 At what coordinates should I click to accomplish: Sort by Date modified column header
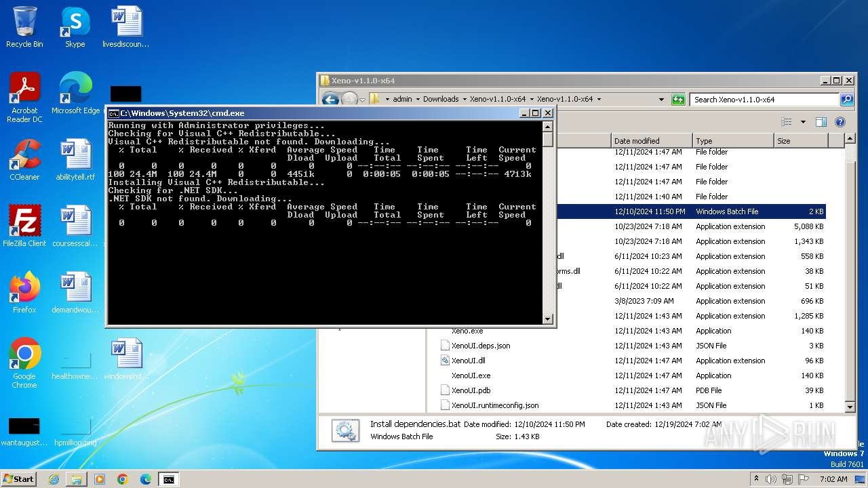point(651,141)
